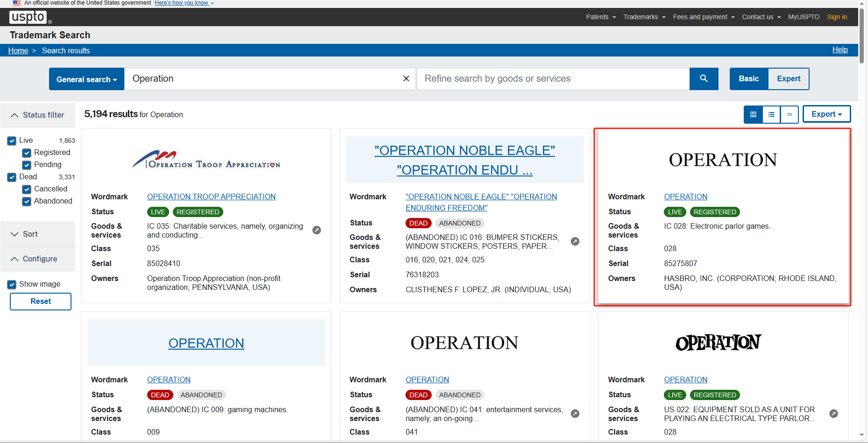Open the Operation Noble Eagle wordmark link

tap(481, 202)
